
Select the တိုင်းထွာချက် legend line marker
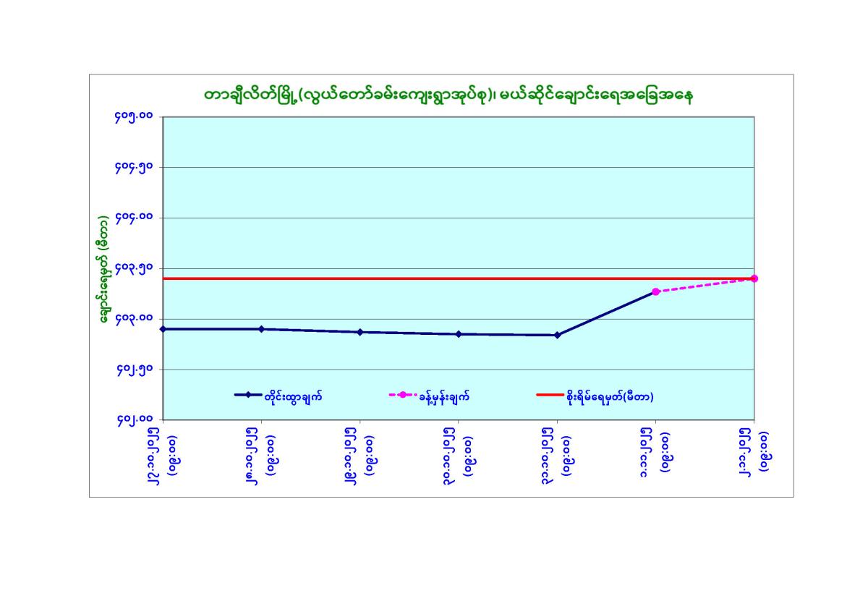click(247, 395)
